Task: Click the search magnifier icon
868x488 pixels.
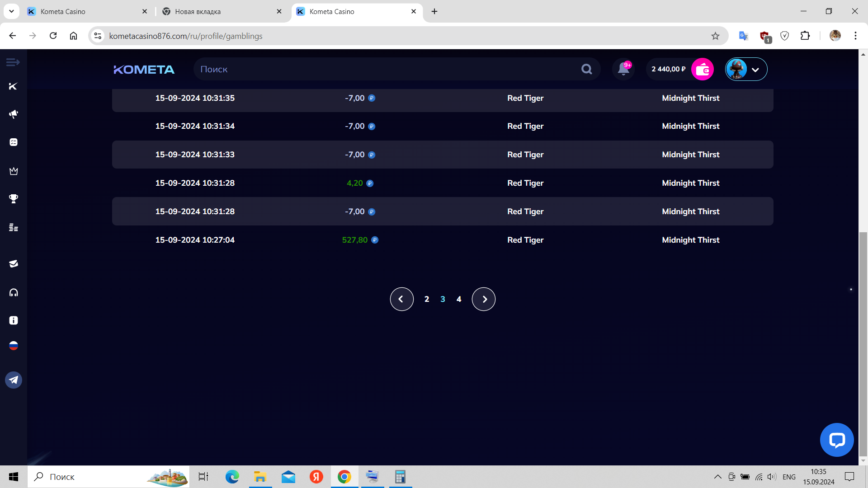Action: coord(586,69)
